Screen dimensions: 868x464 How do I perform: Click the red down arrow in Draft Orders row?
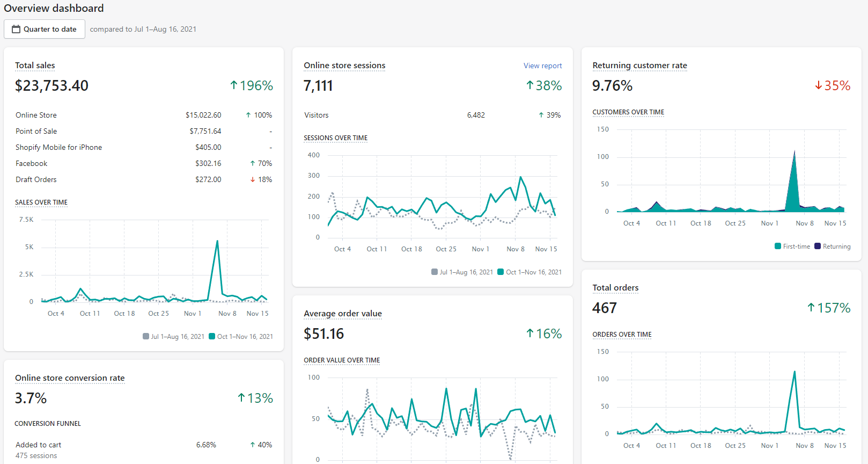[253, 179]
